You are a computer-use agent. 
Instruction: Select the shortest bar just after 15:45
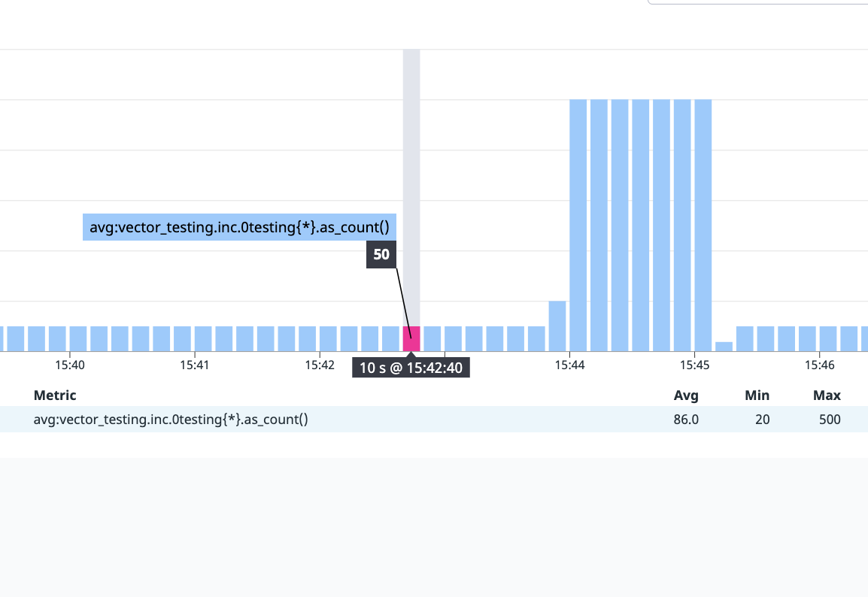tap(723, 346)
